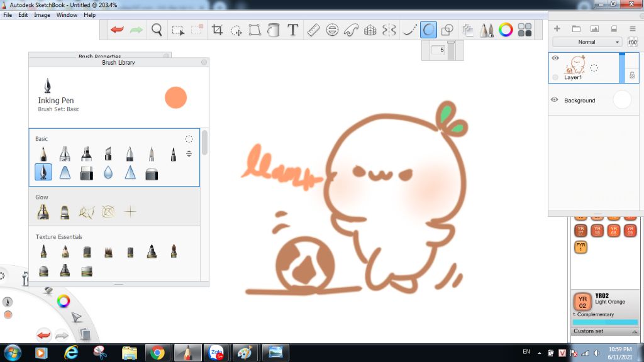Toggle the lock transparency icon on Layer1
This screenshot has width=644, height=362.
point(632,75)
